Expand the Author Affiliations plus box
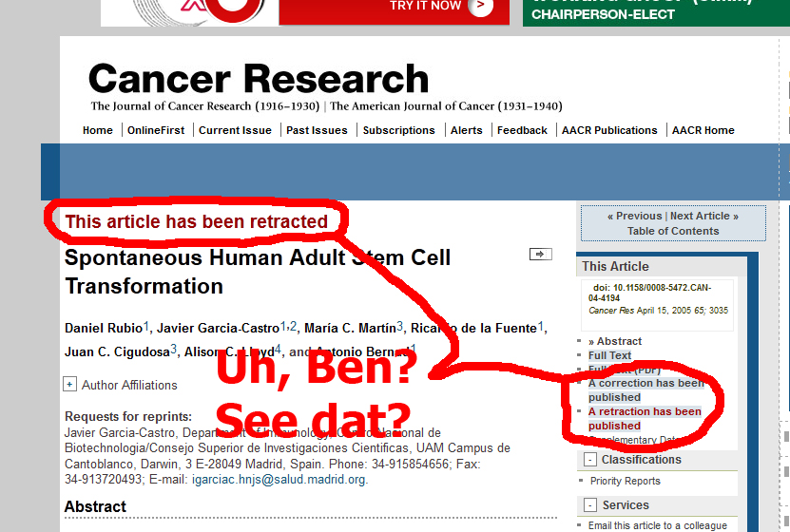790x532 pixels. point(69,385)
